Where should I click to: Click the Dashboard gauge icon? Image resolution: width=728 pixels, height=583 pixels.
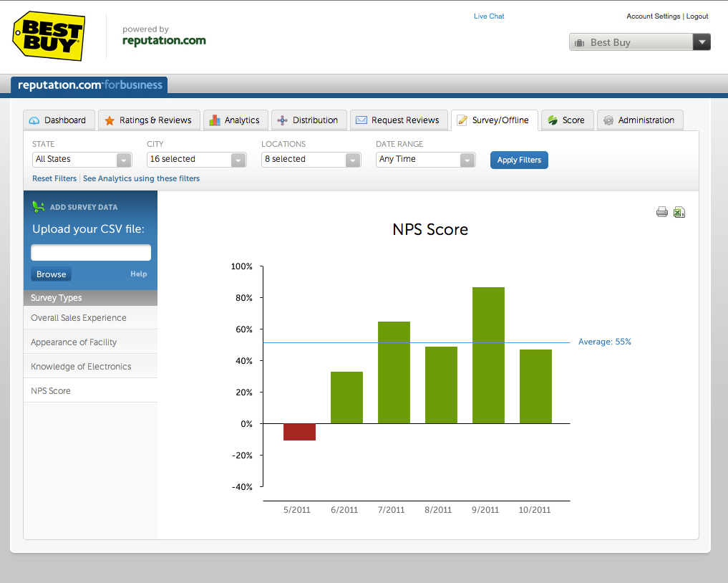pos(34,120)
